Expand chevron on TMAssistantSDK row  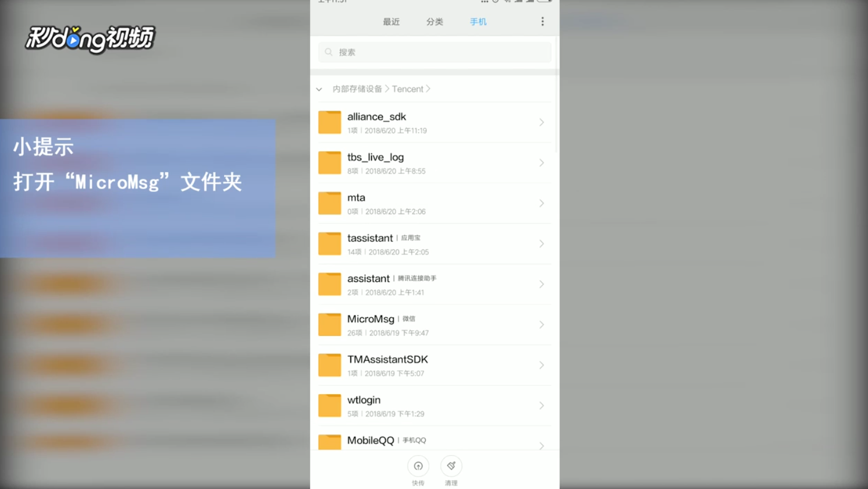[x=542, y=365]
